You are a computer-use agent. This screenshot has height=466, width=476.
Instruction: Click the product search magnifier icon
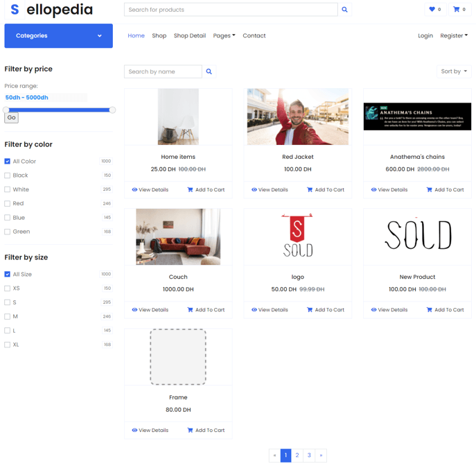point(344,10)
